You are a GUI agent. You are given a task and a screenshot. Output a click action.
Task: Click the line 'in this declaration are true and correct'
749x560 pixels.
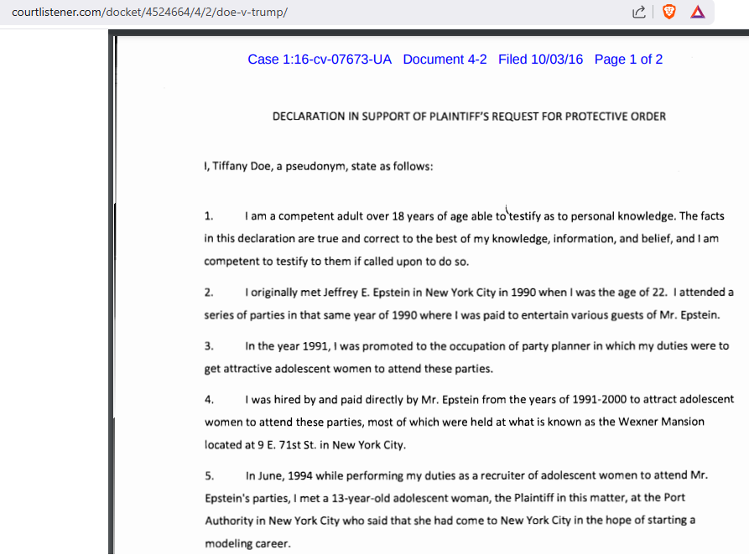pyautogui.click(x=461, y=239)
